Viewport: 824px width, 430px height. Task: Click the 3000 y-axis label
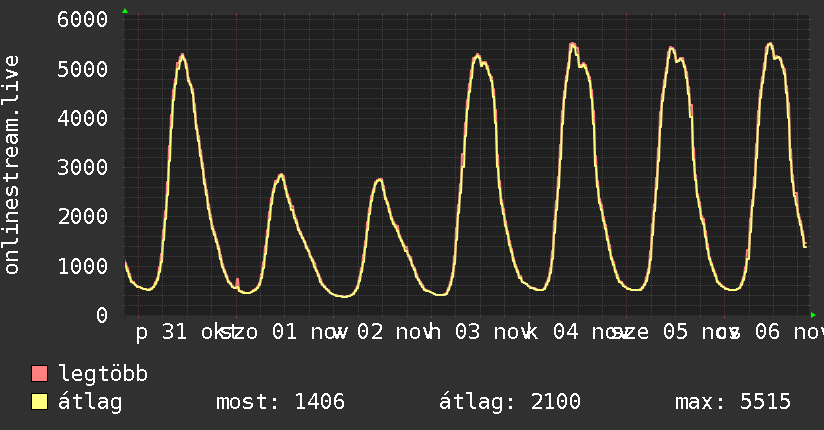point(83,167)
